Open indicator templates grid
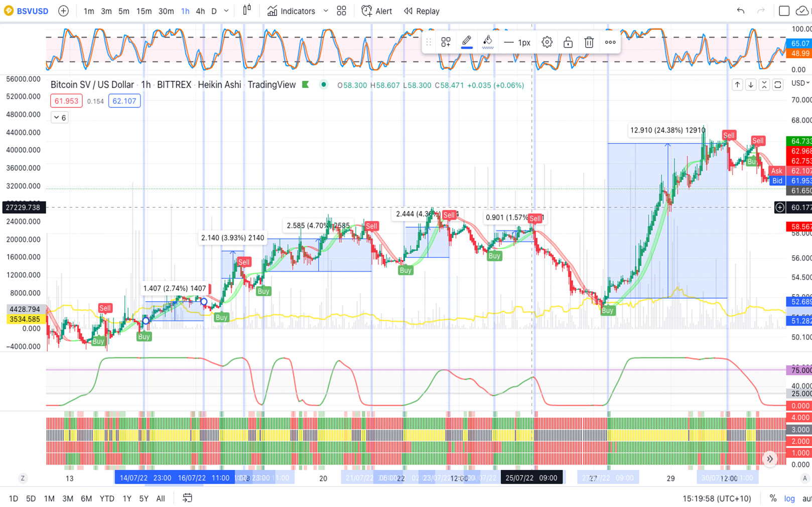 coord(342,11)
